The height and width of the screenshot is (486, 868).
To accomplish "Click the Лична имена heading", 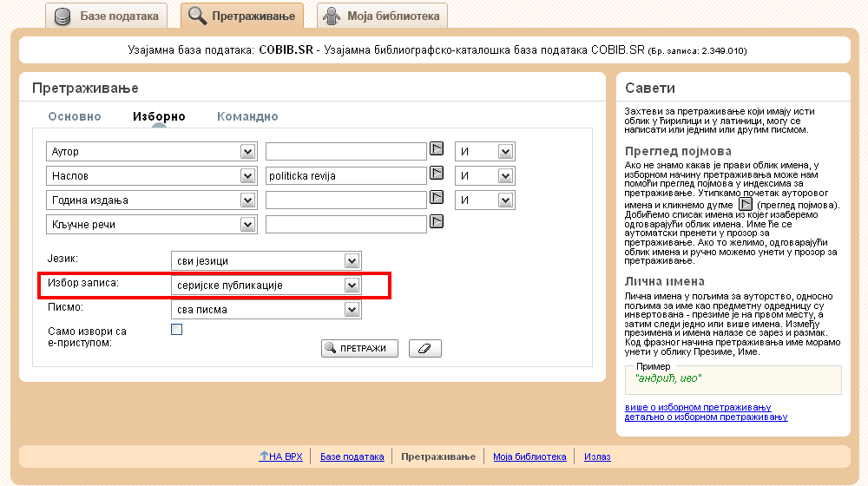I will 664,281.
